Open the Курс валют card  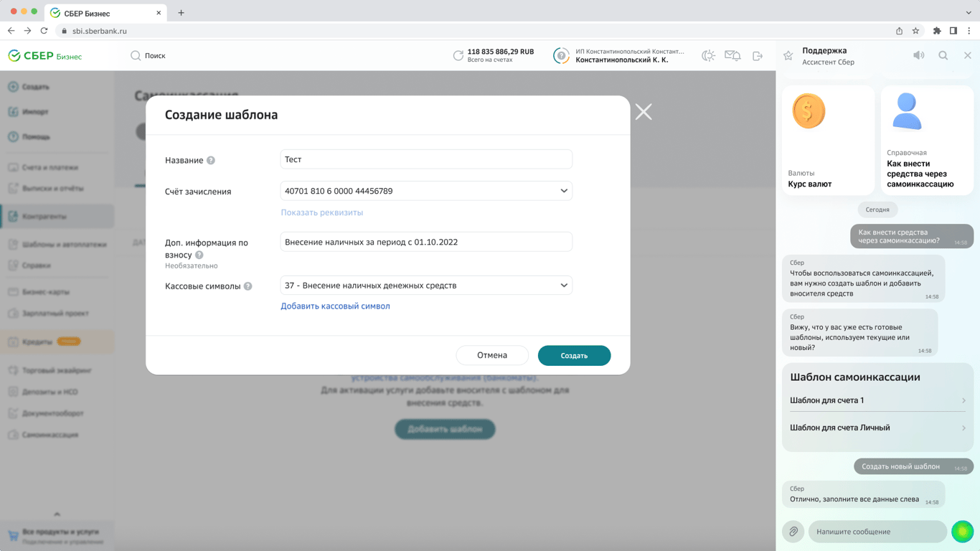pos(828,141)
